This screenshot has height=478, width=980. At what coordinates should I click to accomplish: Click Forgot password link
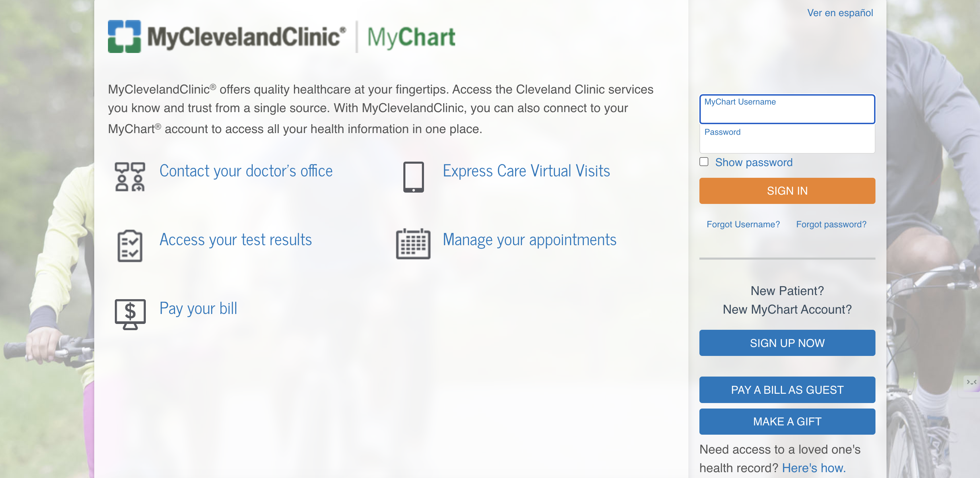coord(831,224)
